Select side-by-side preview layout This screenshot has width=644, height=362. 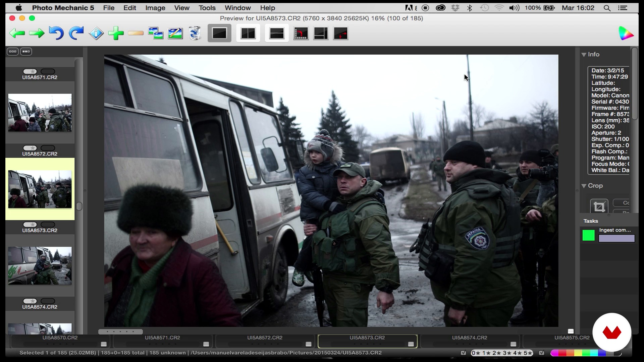pos(248,33)
